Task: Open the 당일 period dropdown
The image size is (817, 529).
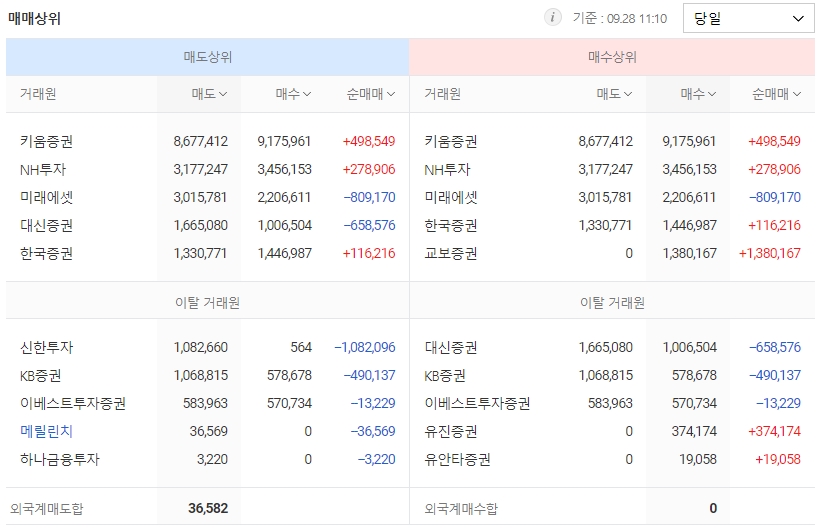Action: tap(748, 18)
